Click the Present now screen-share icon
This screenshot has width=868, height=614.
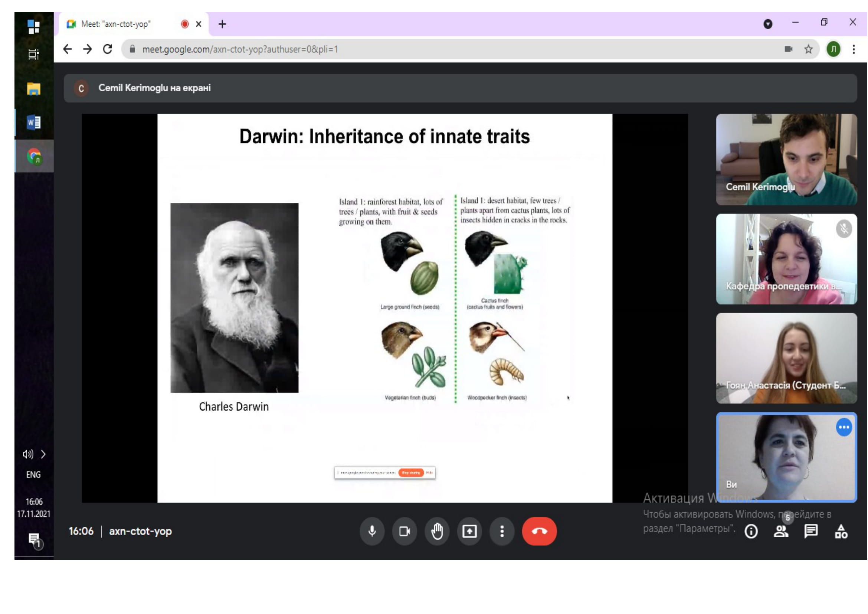pyautogui.click(x=469, y=531)
